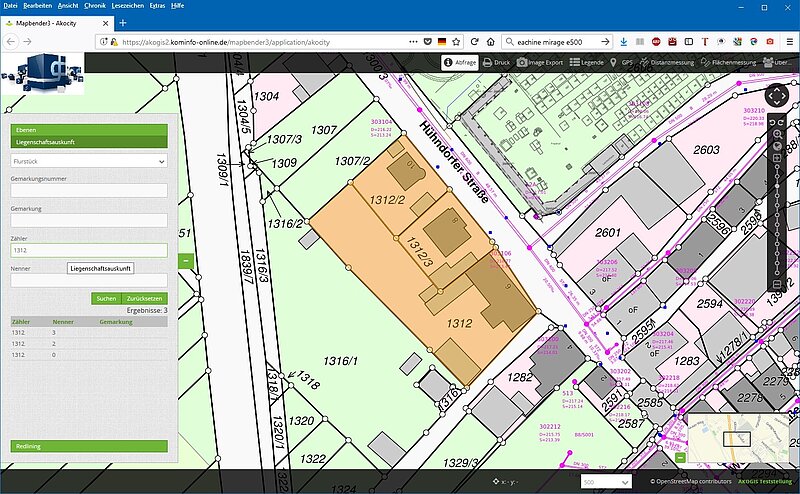Show the Legende panel
Image resolution: width=800 pixels, height=494 pixels.
click(x=587, y=62)
